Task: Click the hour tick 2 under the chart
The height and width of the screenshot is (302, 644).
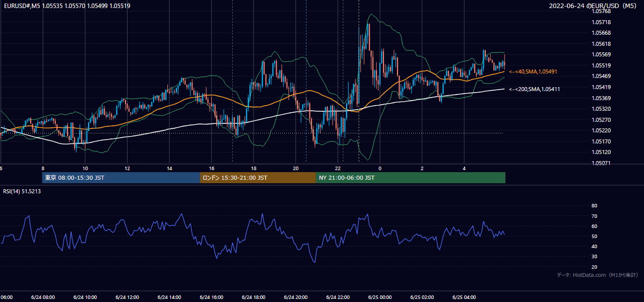Action: tap(422, 168)
